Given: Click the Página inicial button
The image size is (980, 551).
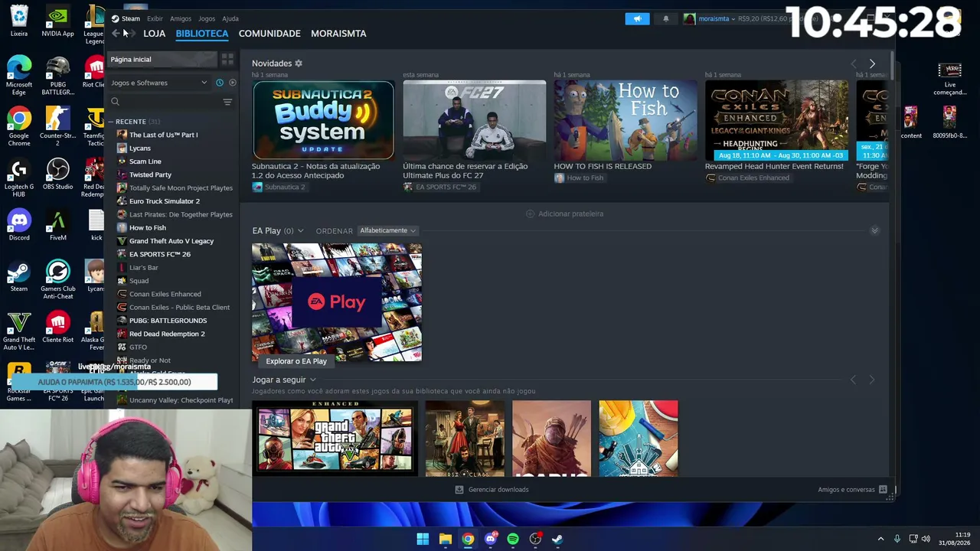Looking at the screenshot, I should 162,60.
